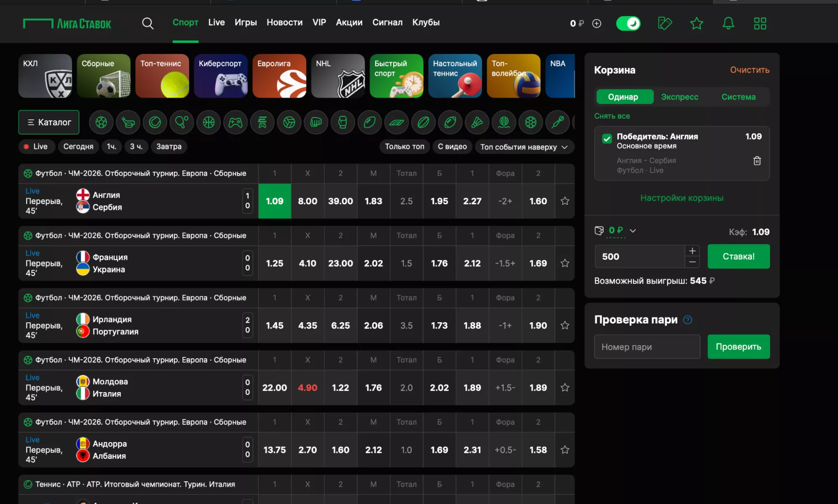Select the esports gamepad filter icon
Viewport: 838px width, 504px height.
235,122
